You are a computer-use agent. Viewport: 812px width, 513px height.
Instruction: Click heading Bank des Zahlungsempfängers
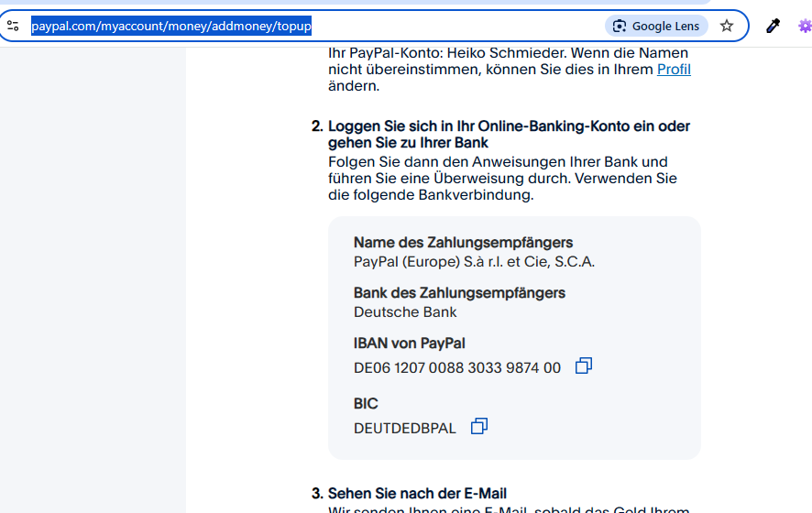coord(459,293)
